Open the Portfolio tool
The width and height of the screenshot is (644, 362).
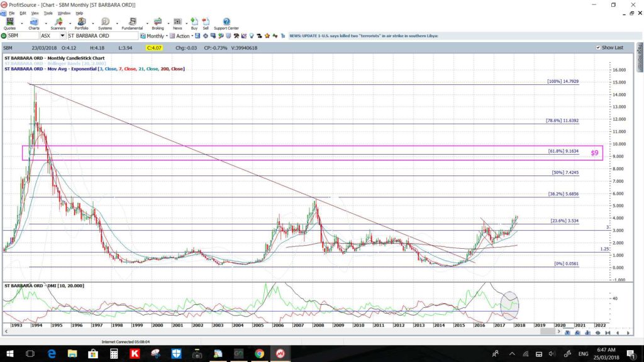pos(81,24)
